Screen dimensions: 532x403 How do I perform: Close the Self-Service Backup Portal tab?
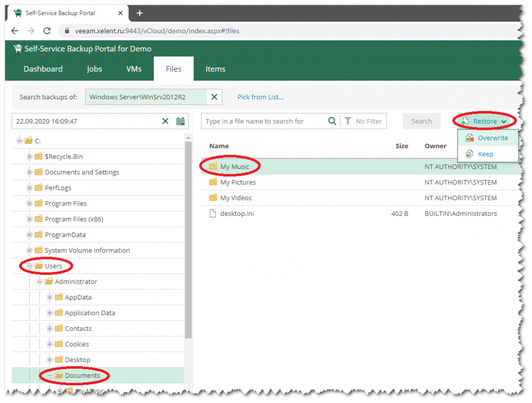[x=121, y=13]
